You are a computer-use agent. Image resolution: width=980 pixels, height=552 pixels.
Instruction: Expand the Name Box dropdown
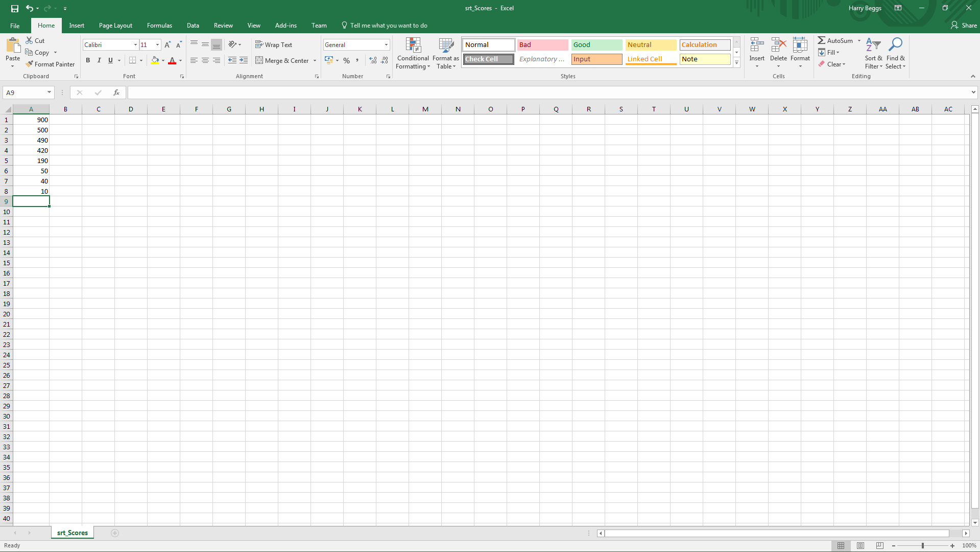[49, 93]
